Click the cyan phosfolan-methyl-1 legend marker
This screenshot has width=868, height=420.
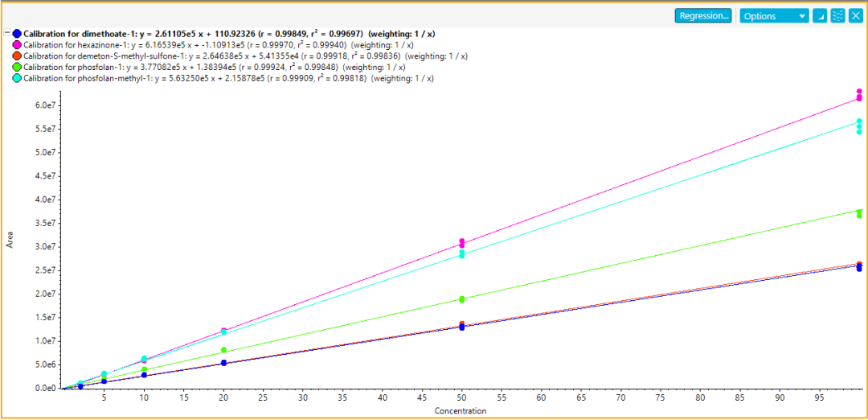(17, 79)
